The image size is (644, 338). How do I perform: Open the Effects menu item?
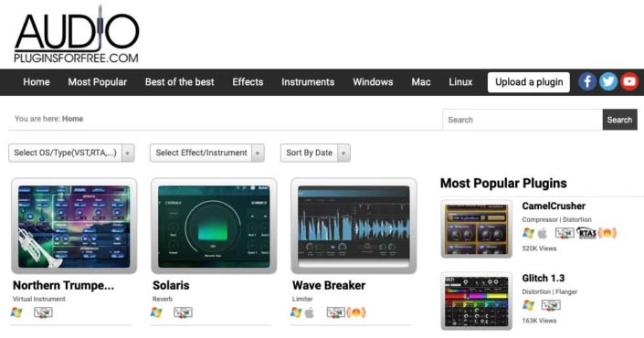point(248,82)
